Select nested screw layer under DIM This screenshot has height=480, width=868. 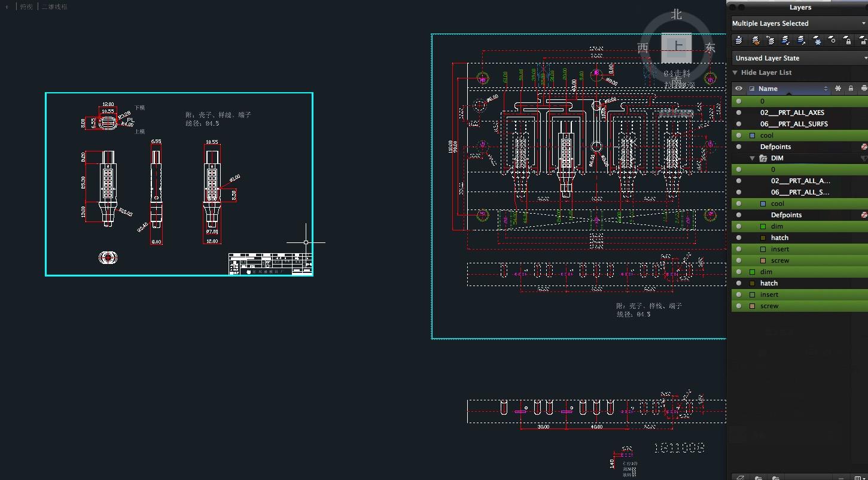(x=780, y=260)
